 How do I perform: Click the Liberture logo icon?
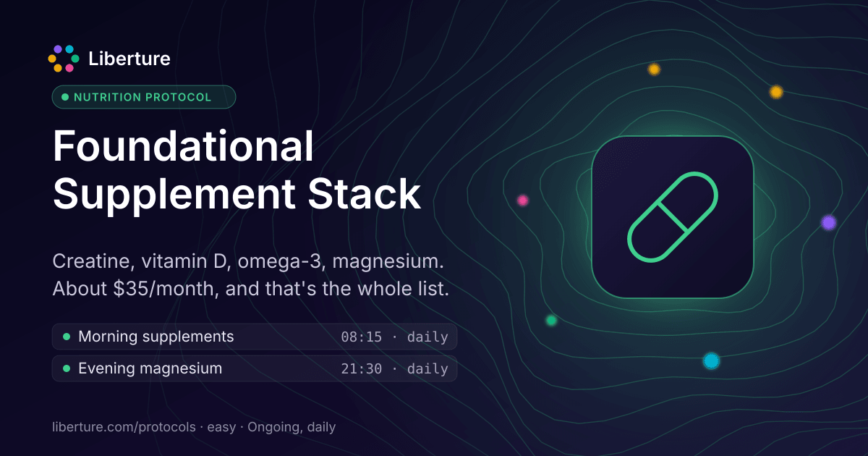tap(64, 59)
